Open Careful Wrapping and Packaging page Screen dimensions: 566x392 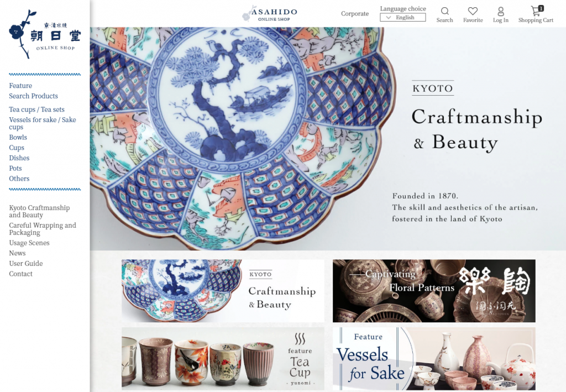(43, 229)
